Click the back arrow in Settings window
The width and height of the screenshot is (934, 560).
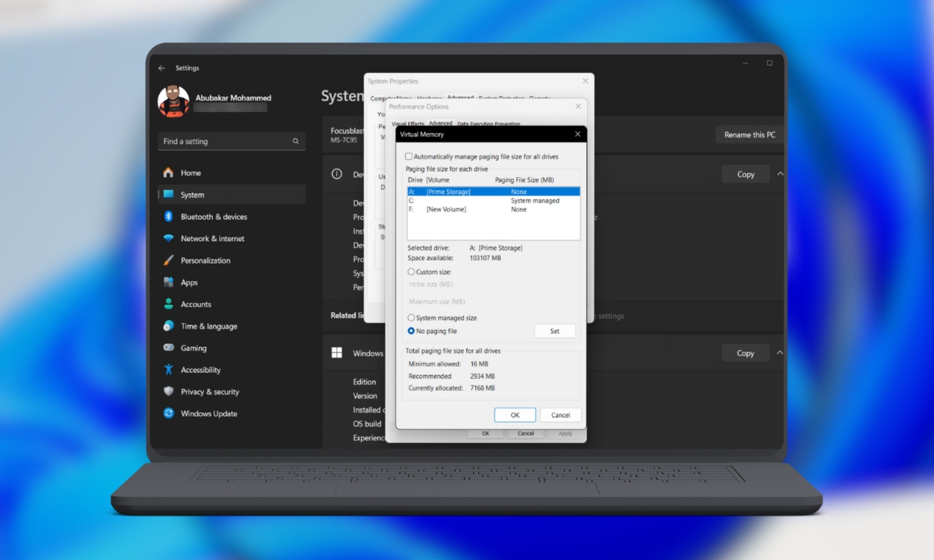(x=161, y=68)
